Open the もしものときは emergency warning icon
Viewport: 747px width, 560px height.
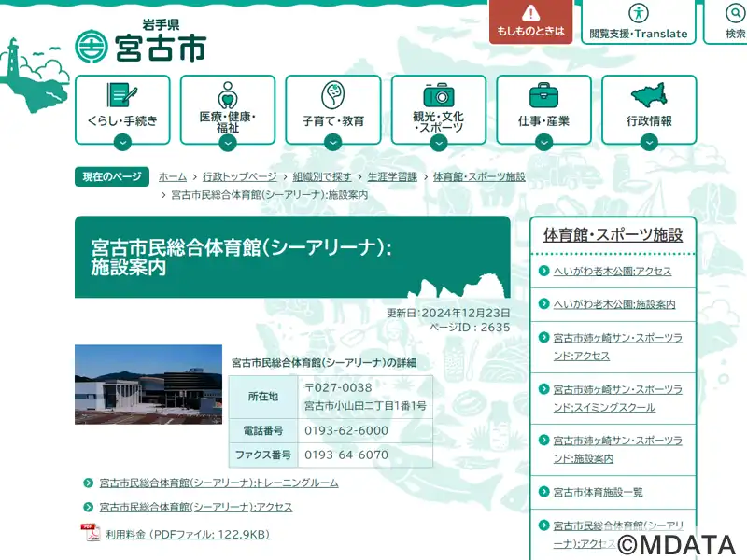530,13
